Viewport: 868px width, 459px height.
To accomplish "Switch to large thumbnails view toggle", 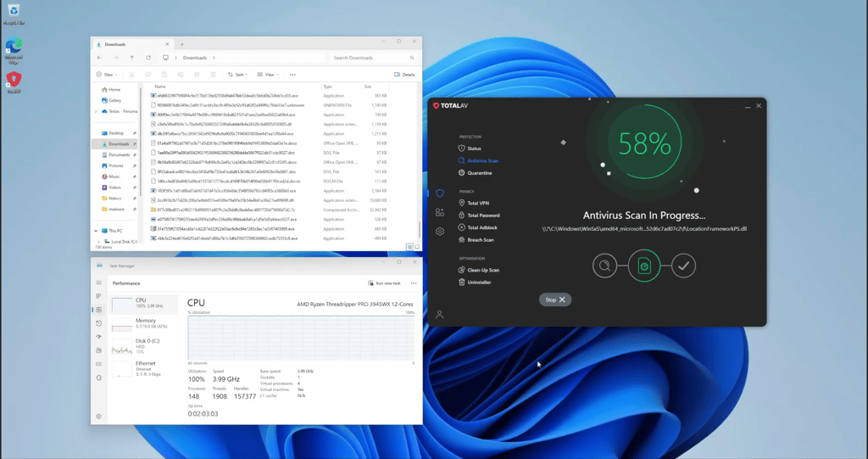I will pos(417,247).
